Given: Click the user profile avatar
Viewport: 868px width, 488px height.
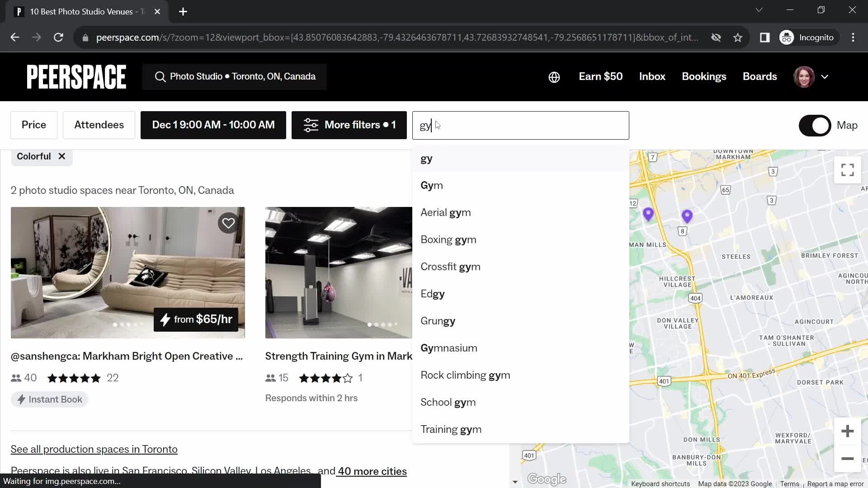Looking at the screenshot, I should point(804,77).
